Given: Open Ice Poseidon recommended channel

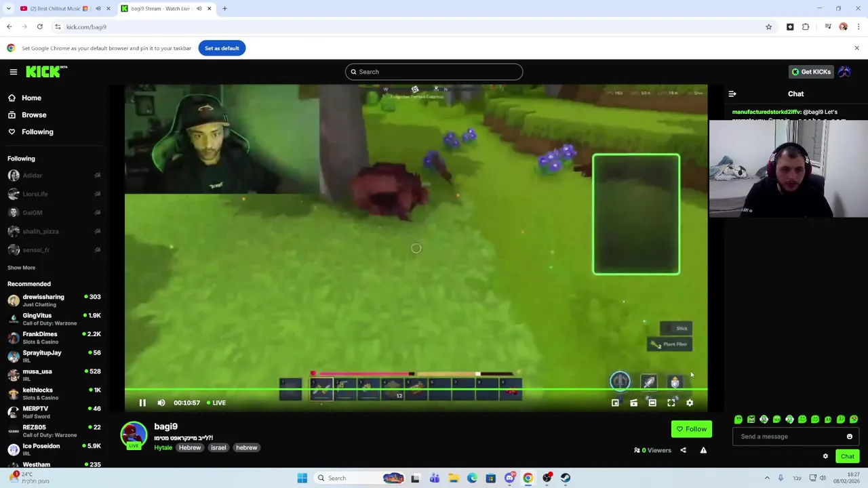Looking at the screenshot, I should pos(54,449).
